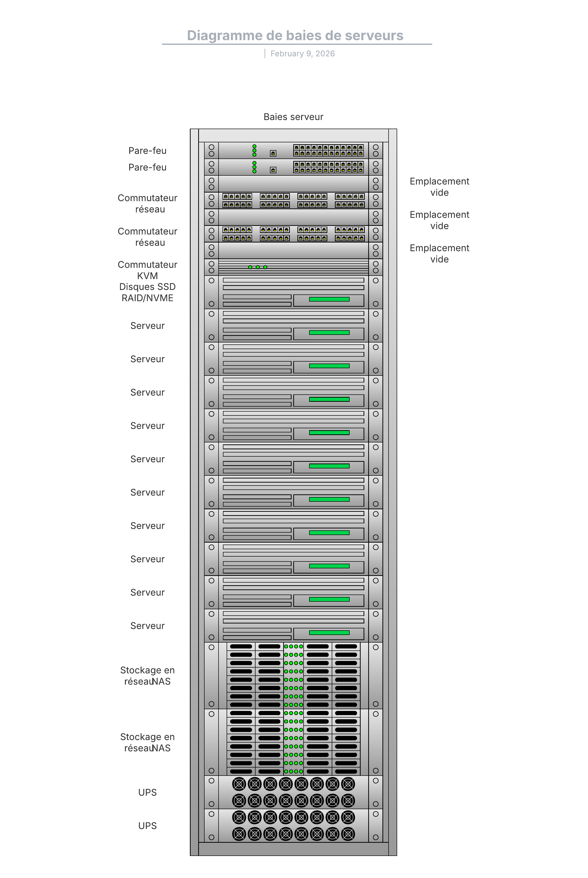Select the bottom UPS unit with fans
Screen dimensions: 588x878
tap(293, 826)
